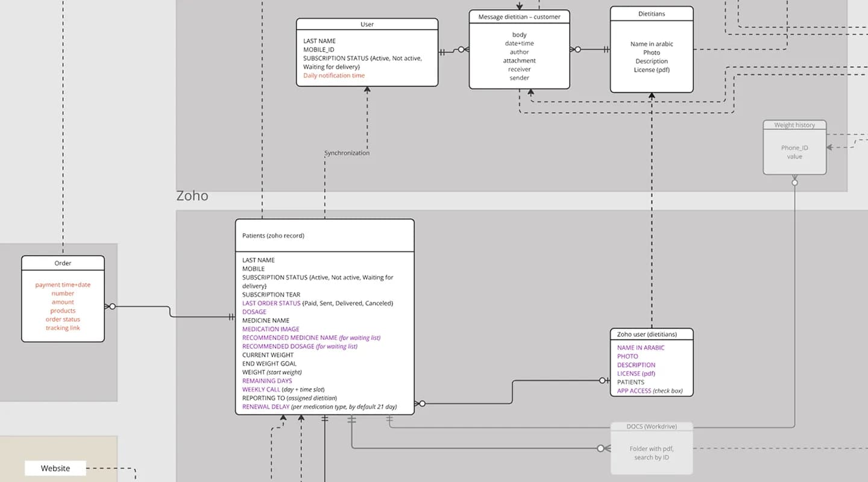
Task: Click the Zoho section label
Action: [x=192, y=196]
